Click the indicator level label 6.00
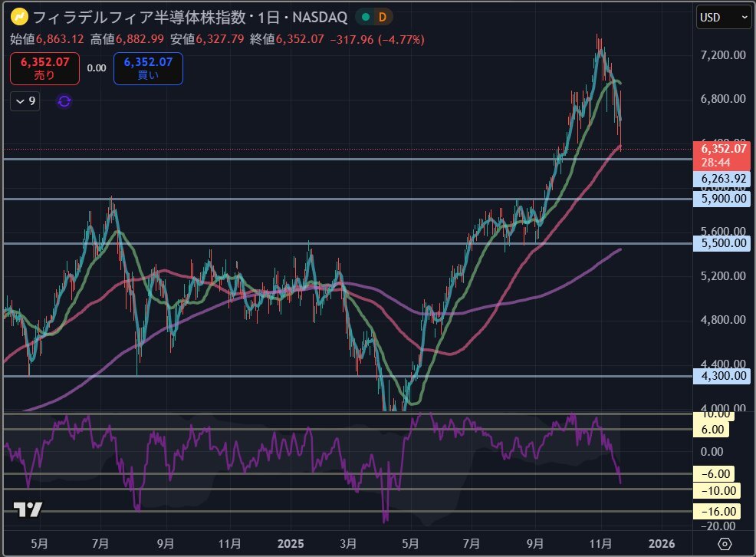The width and height of the screenshot is (756, 557). pyautogui.click(x=712, y=429)
